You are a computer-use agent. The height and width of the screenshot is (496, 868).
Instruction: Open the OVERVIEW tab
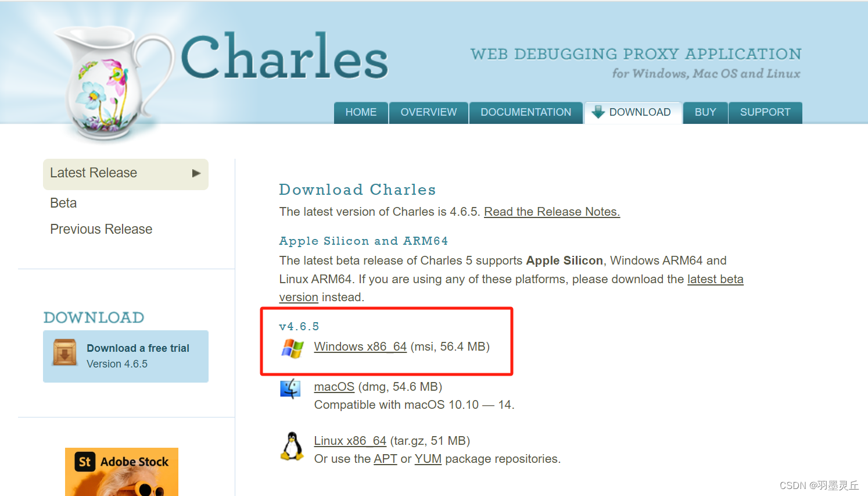coord(429,112)
